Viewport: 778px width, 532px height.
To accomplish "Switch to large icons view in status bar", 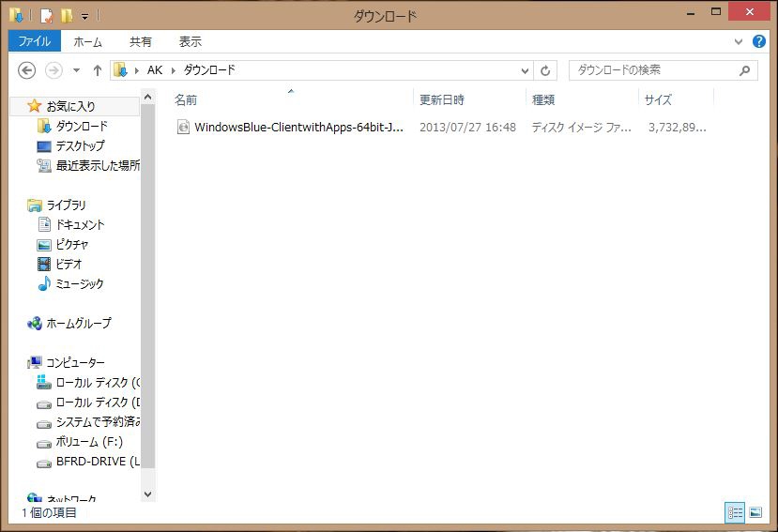I will pos(755,512).
